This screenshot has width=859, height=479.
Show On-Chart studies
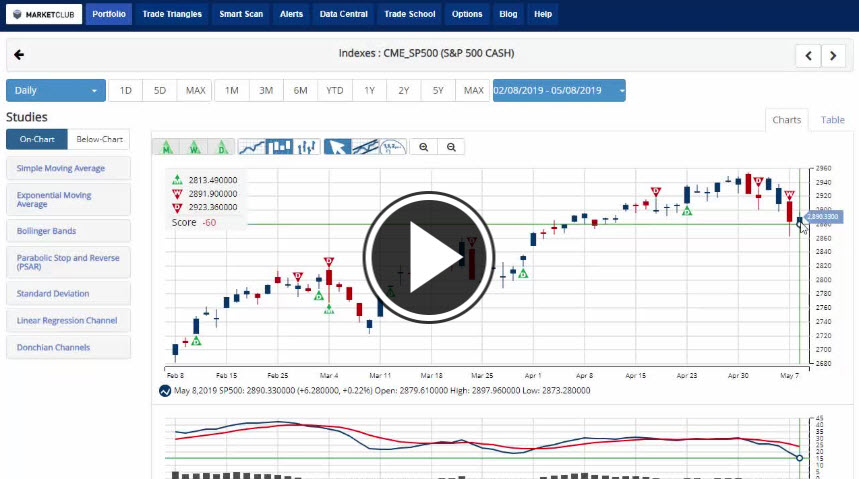(37, 139)
